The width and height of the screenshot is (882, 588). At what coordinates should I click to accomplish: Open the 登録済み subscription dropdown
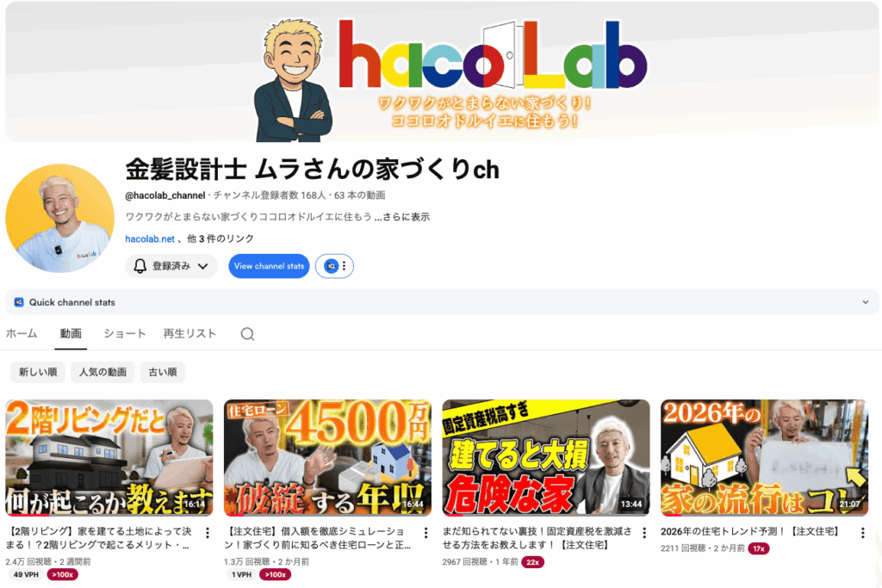(171, 266)
